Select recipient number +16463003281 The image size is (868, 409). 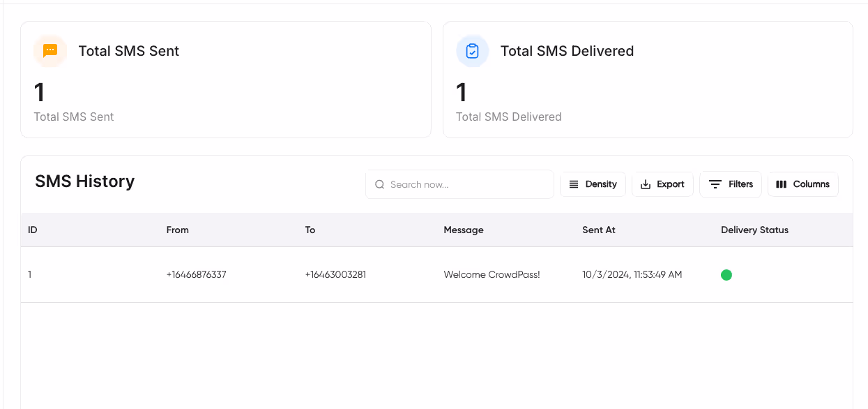point(335,274)
